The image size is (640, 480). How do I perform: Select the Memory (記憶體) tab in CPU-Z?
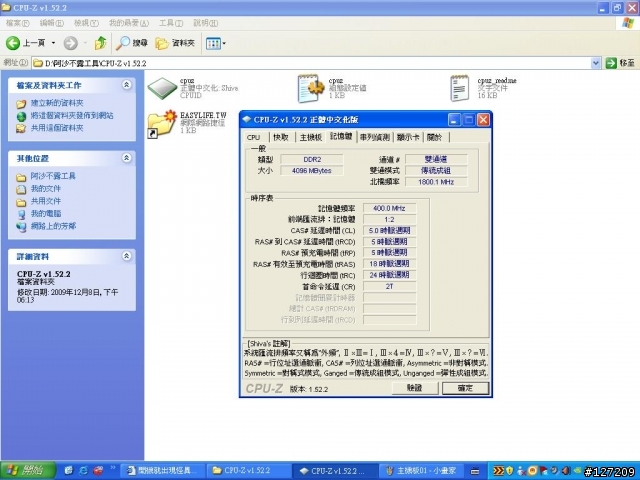click(x=341, y=137)
